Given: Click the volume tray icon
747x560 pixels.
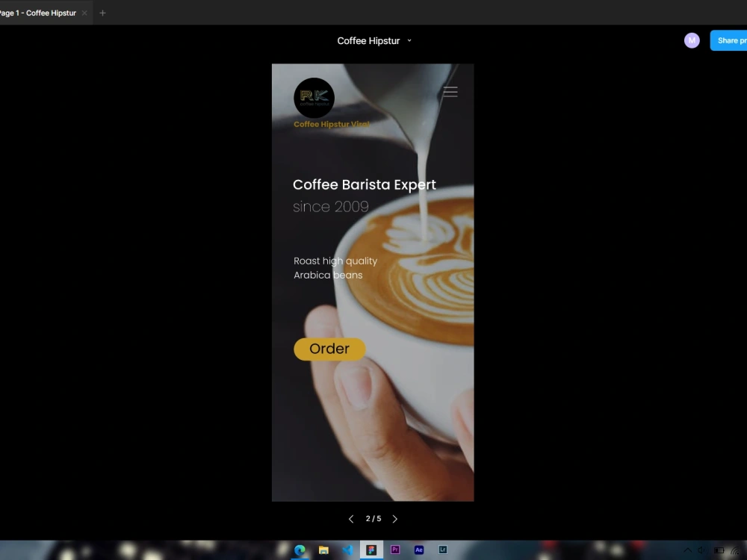Looking at the screenshot, I should (x=701, y=550).
